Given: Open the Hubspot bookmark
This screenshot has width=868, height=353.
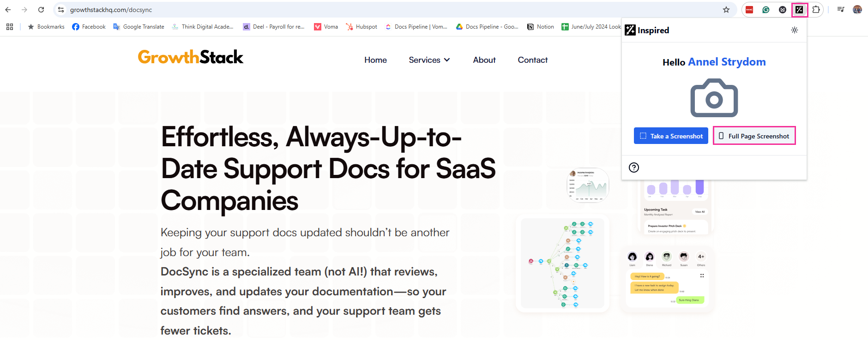Looking at the screenshot, I should [362, 27].
